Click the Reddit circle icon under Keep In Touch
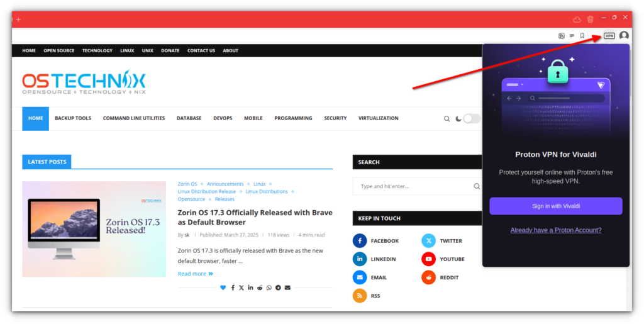644x324 pixels. pyautogui.click(x=428, y=277)
